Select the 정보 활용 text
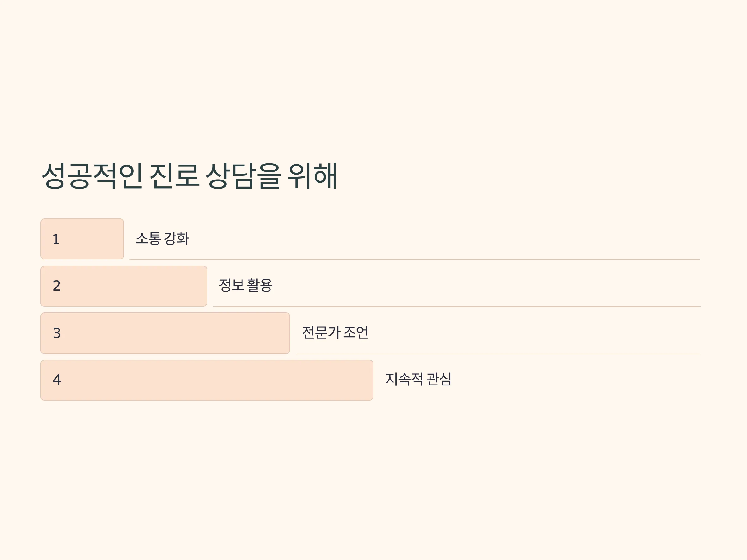 [246, 285]
